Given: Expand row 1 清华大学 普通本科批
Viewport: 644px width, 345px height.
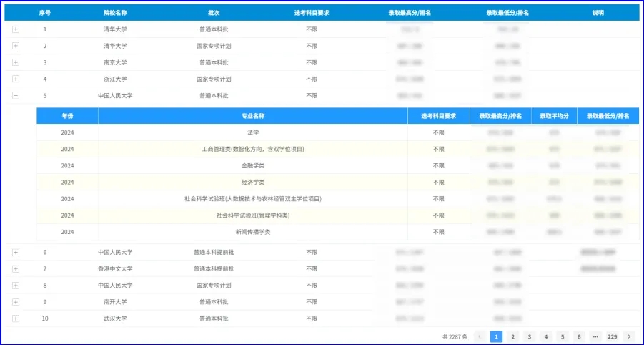Looking at the screenshot, I should pyautogui.click(x=16, y=29).
